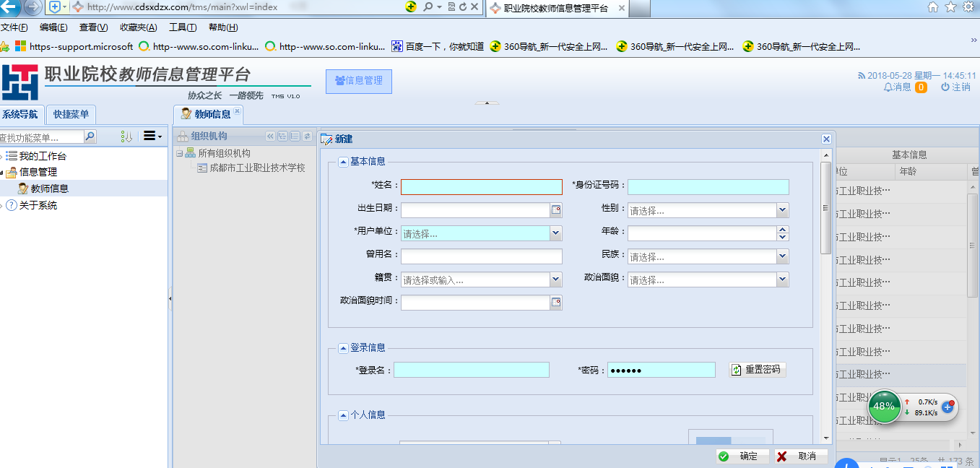The image size is (980, 468).
Task: Select 关于系统 in navigation tree
Action: [38, 205]
